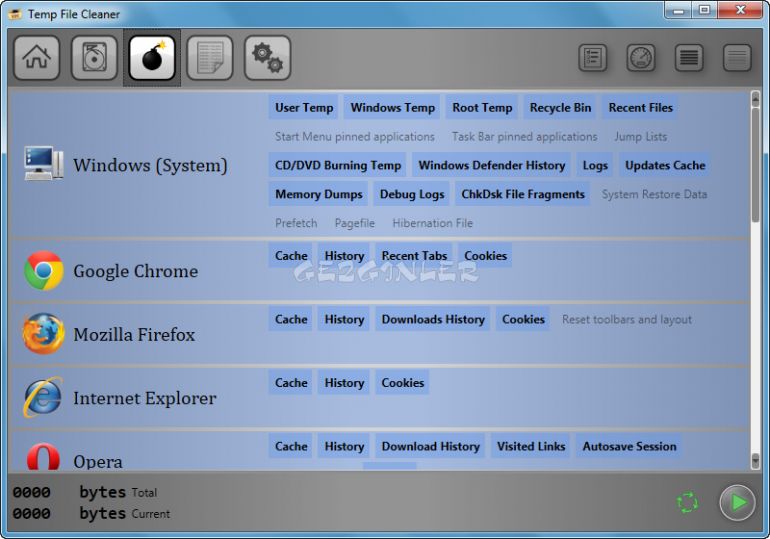Toggle Root Temp option
This screenshot has width=770, height=539.
coord(482,108)
